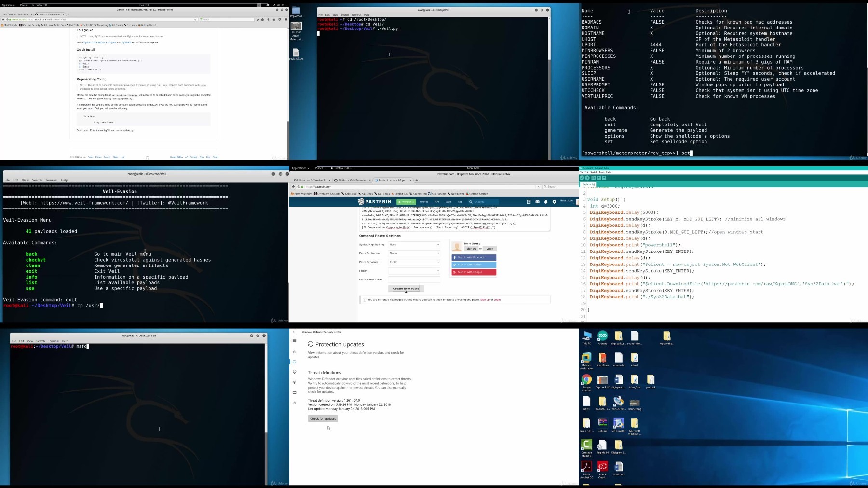Image resolution: width=868 pixels, height=488 pixels.
Task: Open the API link in Pastebin header
Action: tap(437, 202)
